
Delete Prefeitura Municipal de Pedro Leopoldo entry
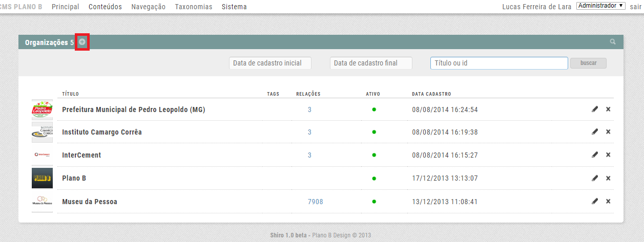(608, 109)
